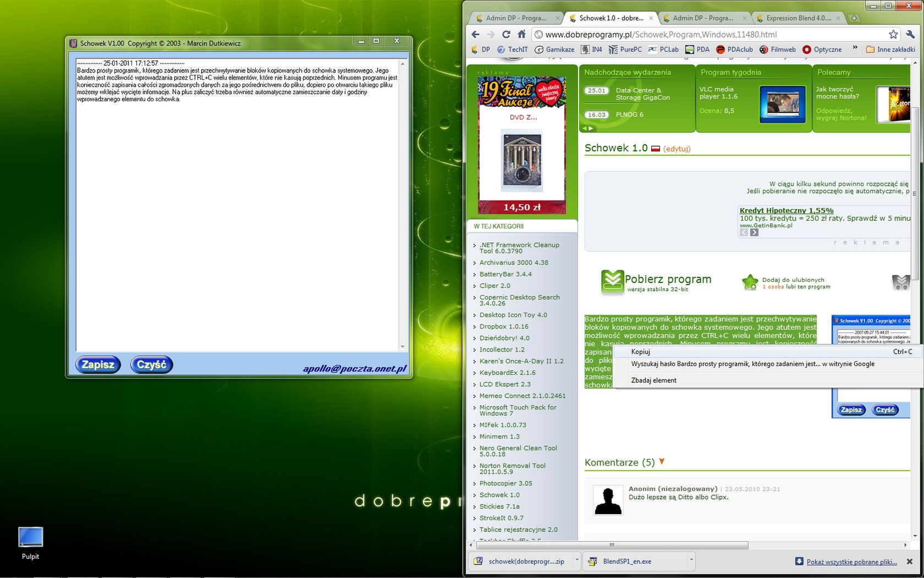Viewport: 924px width, 578px height.
Task: Close the downloads bar with X
Action: click(910, 561)
